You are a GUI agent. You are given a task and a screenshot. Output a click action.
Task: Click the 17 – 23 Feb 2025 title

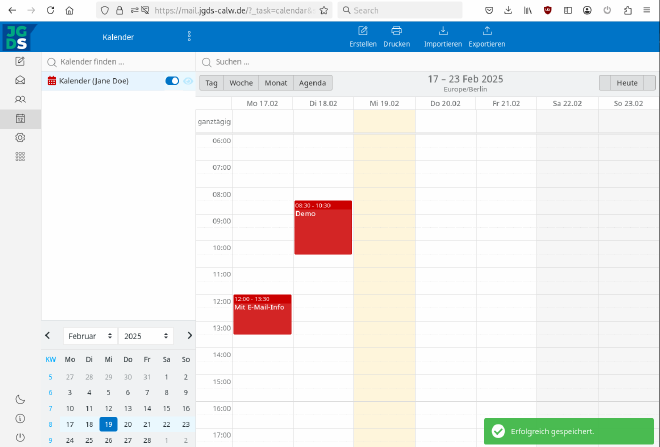[465, 79]
